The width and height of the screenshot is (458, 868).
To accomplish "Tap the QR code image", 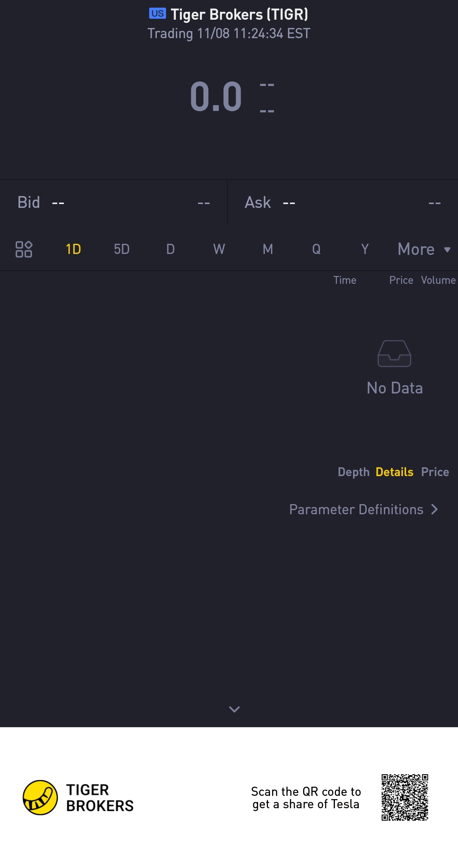I will coord(405,797).
